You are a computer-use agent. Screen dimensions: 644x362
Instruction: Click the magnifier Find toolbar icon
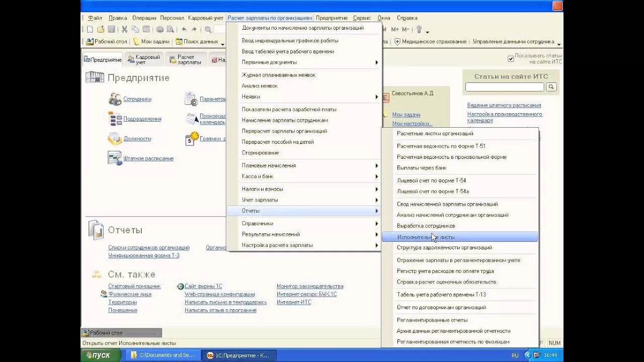click(208, 29)
